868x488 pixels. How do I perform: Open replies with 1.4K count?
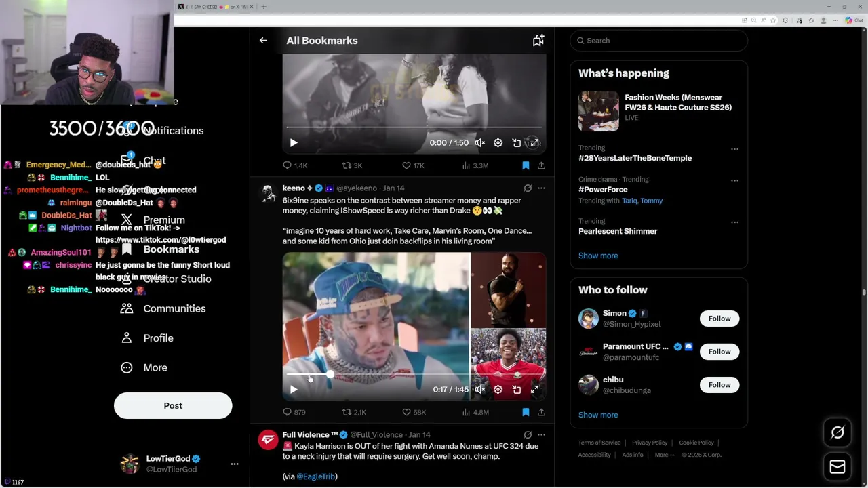(295, 165)
